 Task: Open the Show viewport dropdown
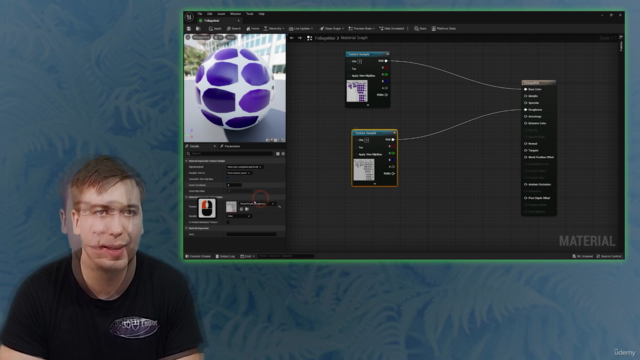tap(231, 37)
